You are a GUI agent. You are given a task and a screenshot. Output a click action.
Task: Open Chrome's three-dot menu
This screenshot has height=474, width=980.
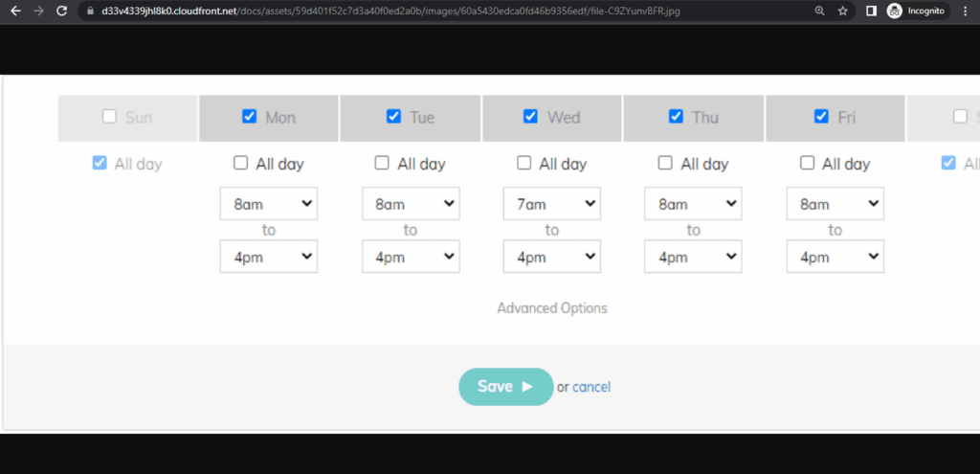point(966,11)
